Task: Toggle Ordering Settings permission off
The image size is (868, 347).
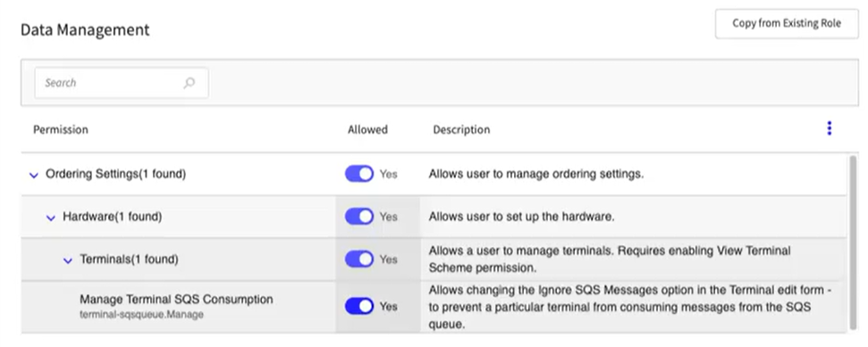Action: click(359, 173)
